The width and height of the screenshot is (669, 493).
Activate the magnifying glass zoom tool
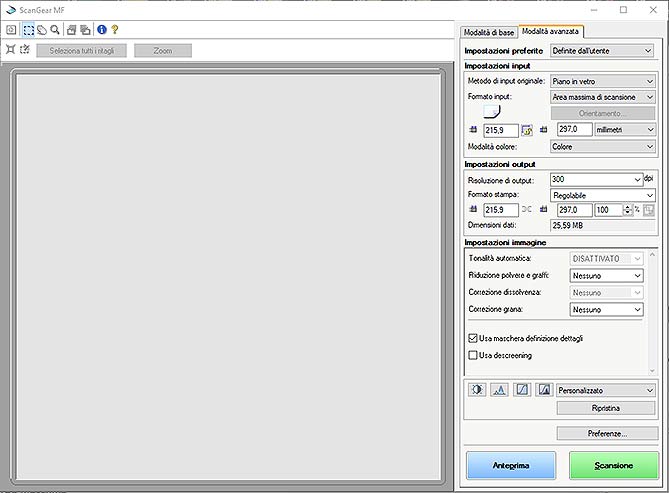pyautogui.click(x=55, y=30)
